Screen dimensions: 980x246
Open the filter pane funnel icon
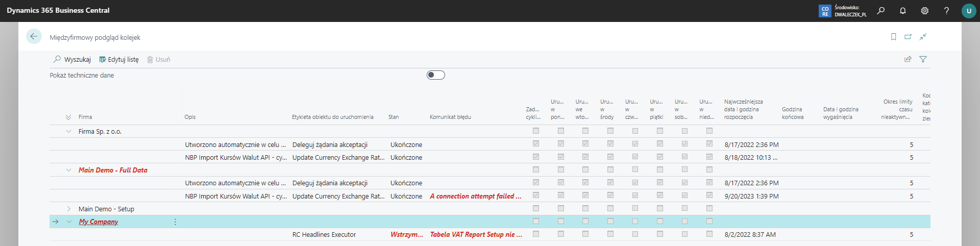pos(923,59)
